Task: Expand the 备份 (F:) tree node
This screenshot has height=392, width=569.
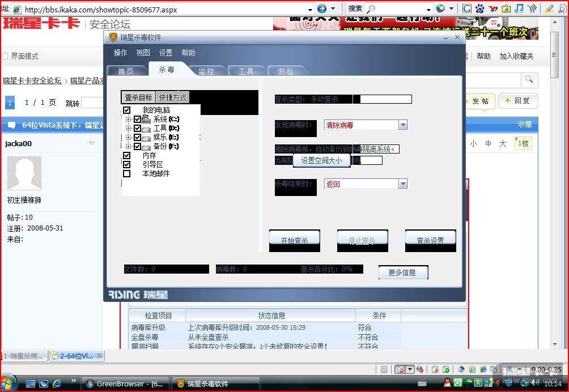Action: (128, 146)
